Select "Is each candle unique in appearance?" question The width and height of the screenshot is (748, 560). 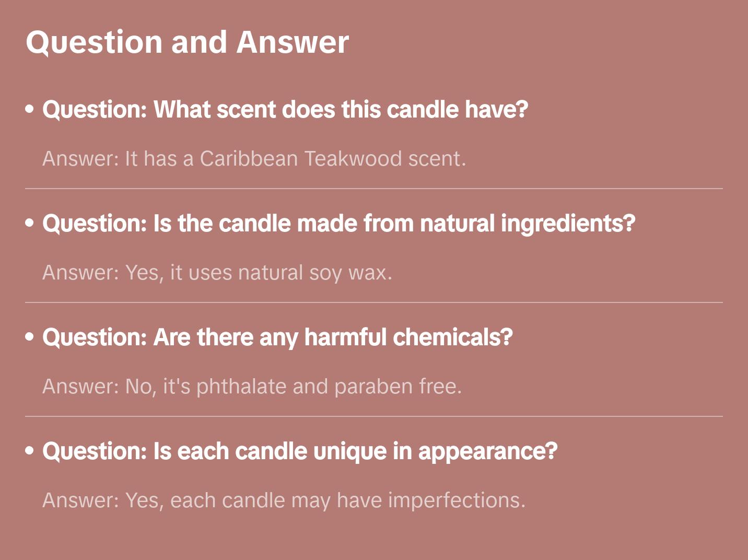click(300, 451)
